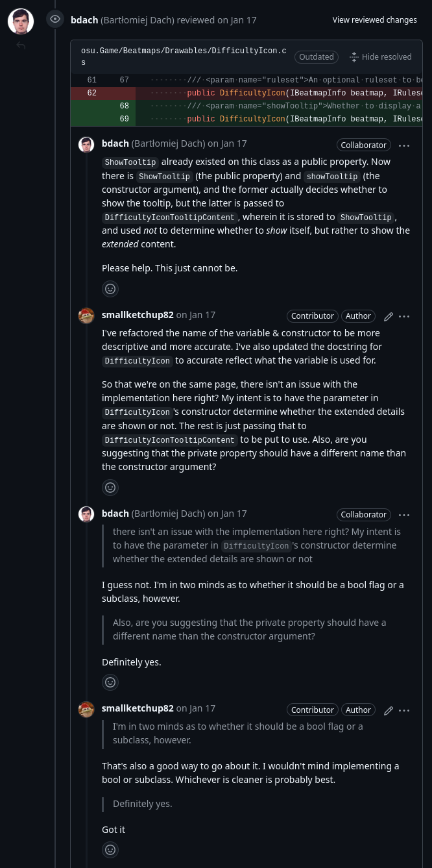Image resolution: width=432 pixels, height=868 pixels.
Task: Open three-dot menu on smallketchup82's last comment
Action: 404,711
